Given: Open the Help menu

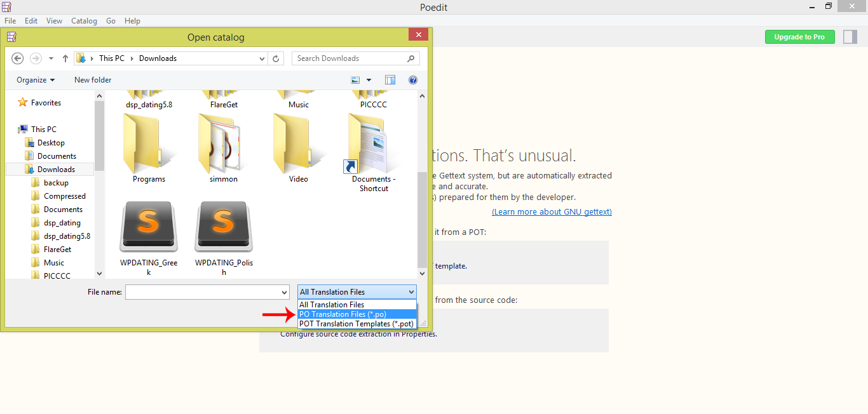Looking at the screenshot, I should pyautogui.click(x=132, y=21).
